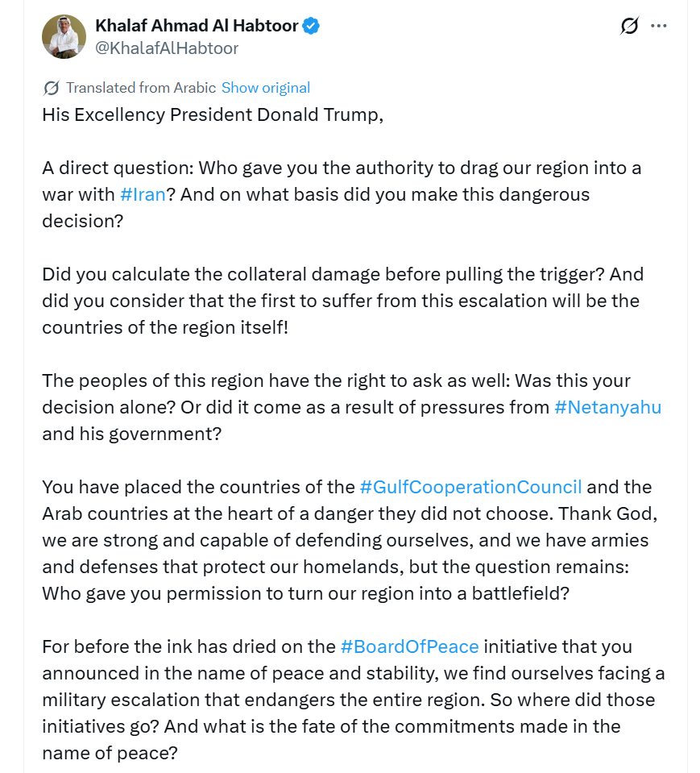Click the display name Khalaf Ahmad Al Habtoor
Viewport: 700px width, 773px height.
[x=197, y=26]
